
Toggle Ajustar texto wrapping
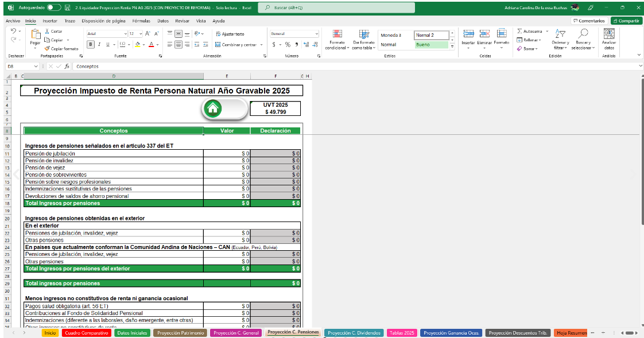[230, 34]
